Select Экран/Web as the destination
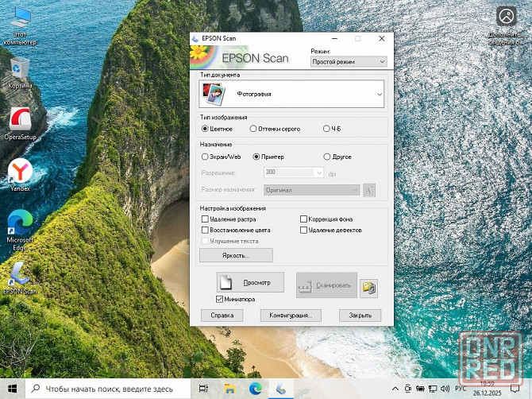532x399 pixels. [206, 157]
